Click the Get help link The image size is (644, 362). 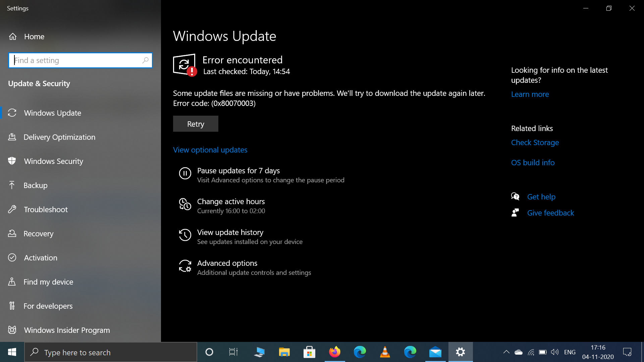coord(541,197)
